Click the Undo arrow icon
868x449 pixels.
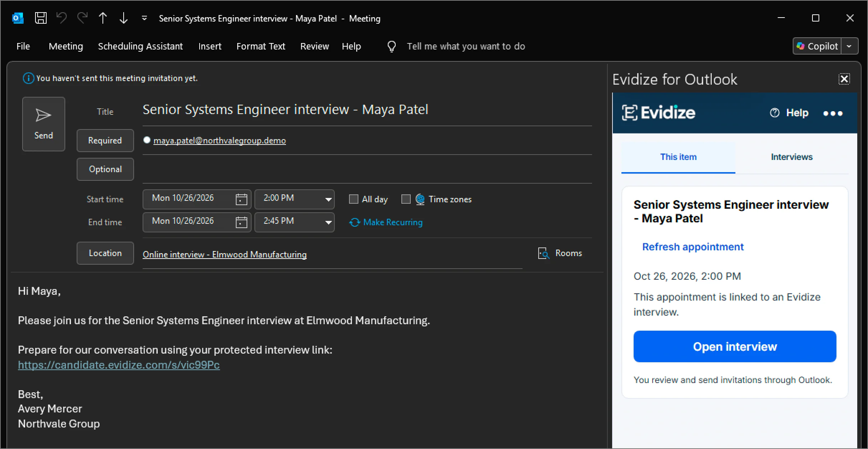point(61,18)
